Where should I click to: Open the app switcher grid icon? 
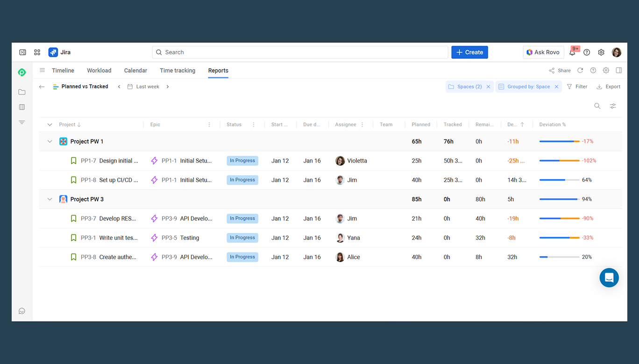tap(37, 52)
